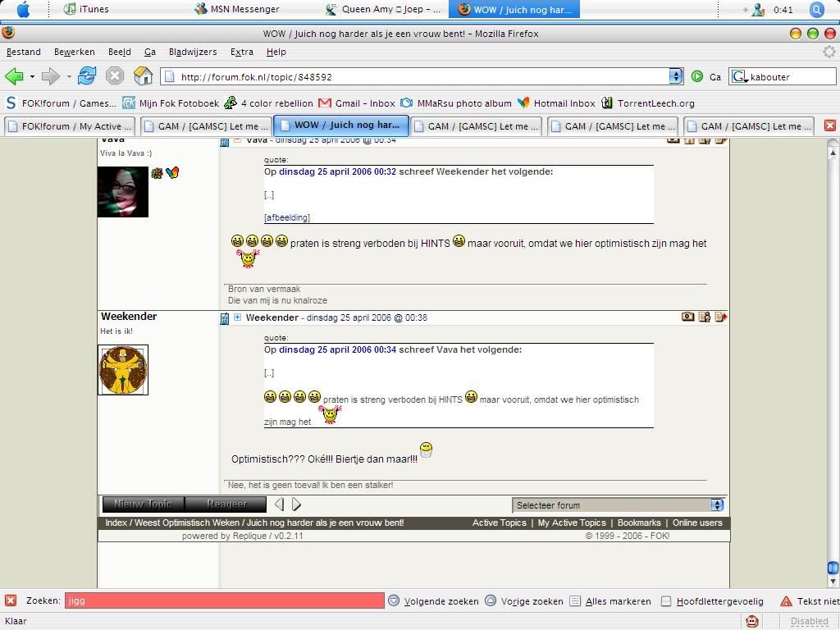This screenshot has height=630, width=840.
Task: Open the Online users footer link
Action: (x=697, y=523)
